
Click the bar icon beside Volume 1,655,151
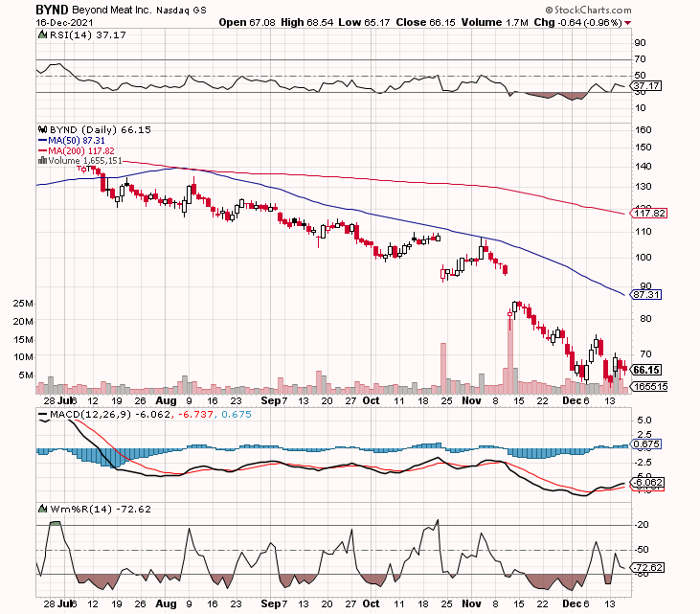[42, 160]
